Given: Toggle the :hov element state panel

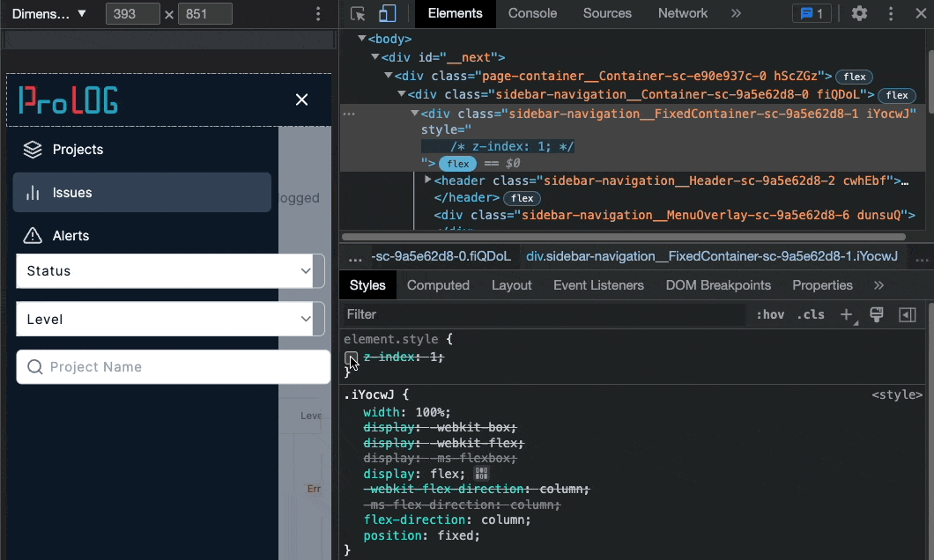Looking at the screenshot, I should coord(770,314).
